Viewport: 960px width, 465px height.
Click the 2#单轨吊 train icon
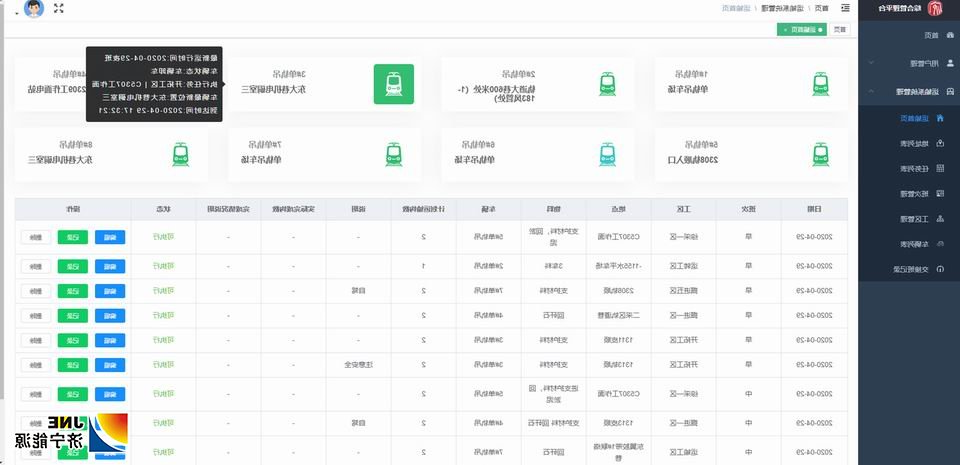607,84
